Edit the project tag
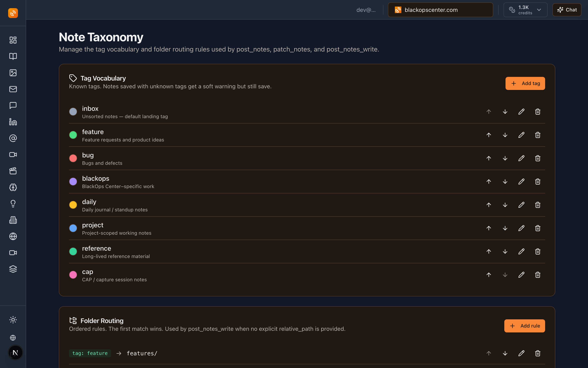Image resolution: width=588 pixels, height=368 pixels. click(x=521, y=228)
